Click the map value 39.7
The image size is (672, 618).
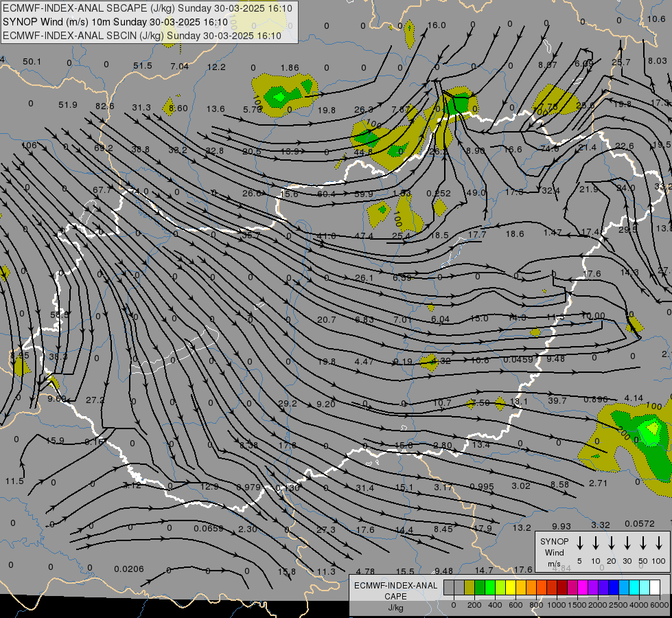pyautogui.click(x=557, y=400)
